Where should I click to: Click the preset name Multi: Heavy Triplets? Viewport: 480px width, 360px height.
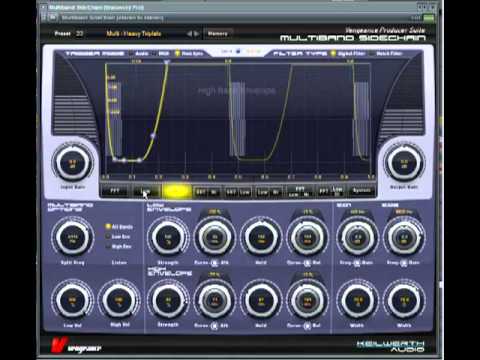pyautogui.click(x=134, y=34)
